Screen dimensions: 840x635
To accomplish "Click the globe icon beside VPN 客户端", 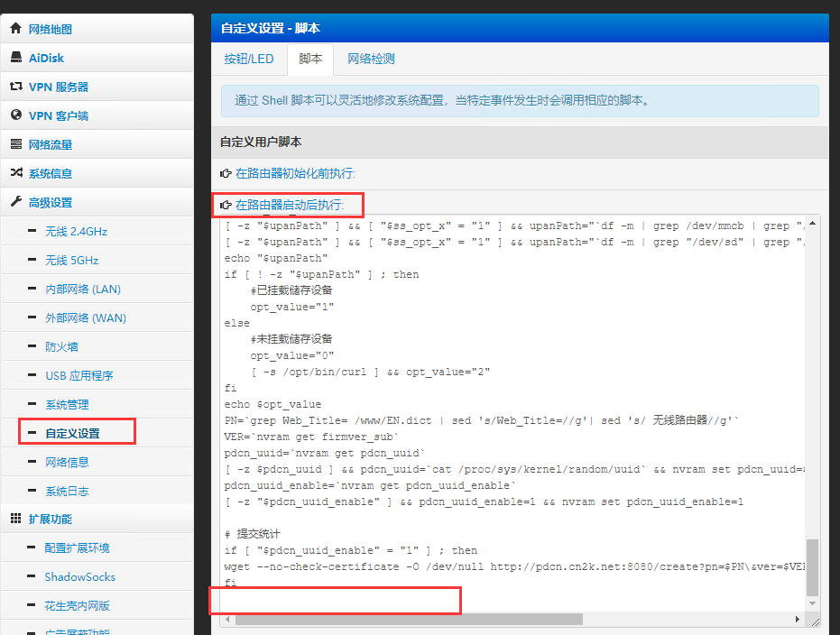I will click(x=14, y=115).
